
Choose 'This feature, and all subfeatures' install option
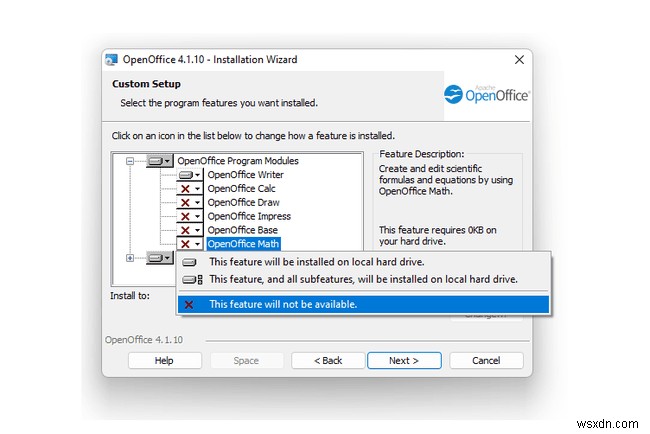[364, 279]
